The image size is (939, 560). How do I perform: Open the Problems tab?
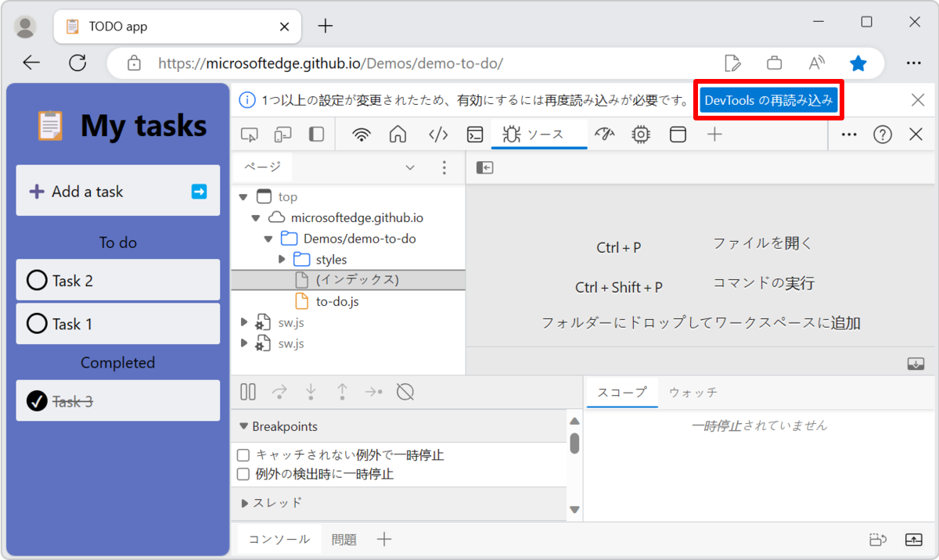click(x=343, y=539)
